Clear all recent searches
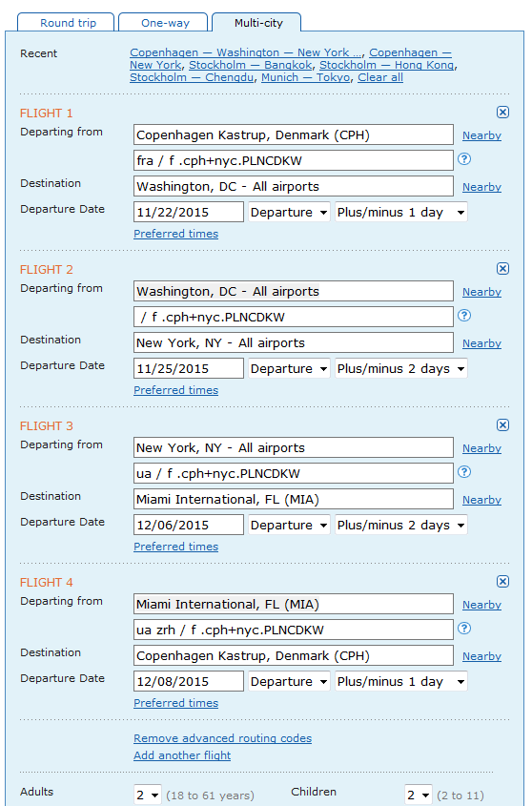Viewport: 532px width, 806px height. [380, 77]
